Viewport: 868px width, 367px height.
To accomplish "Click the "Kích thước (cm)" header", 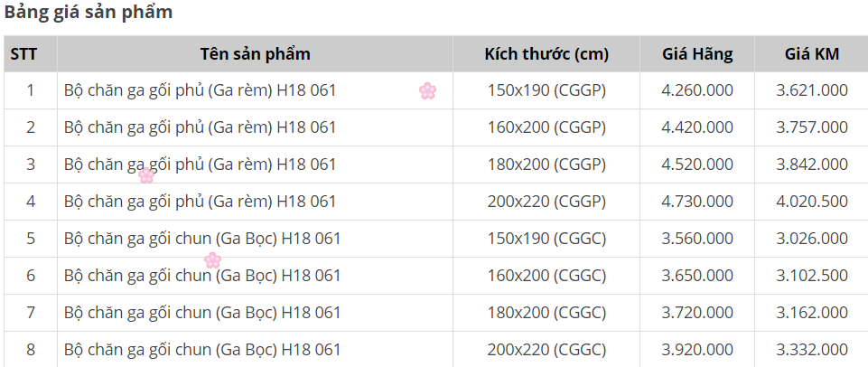I will 546,54.
